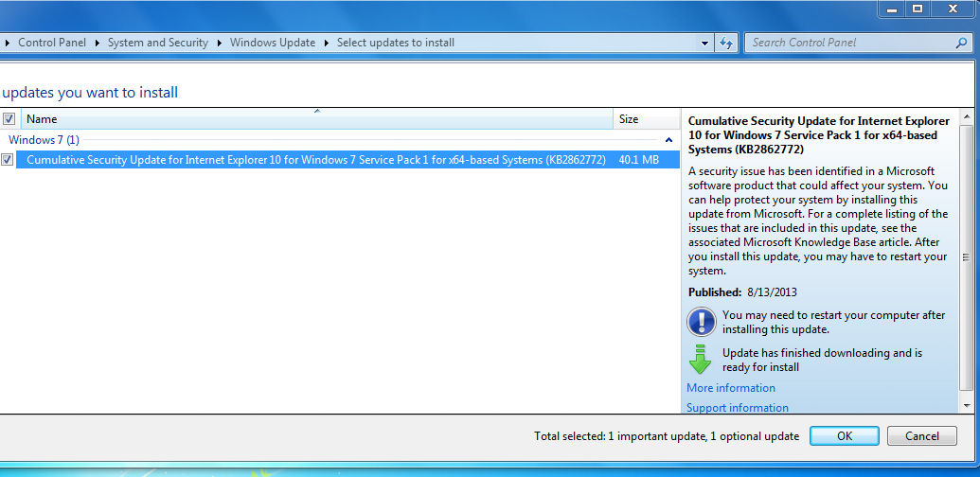
Task: Click the details pane scroll down arrow
Action: pos(966,404)
